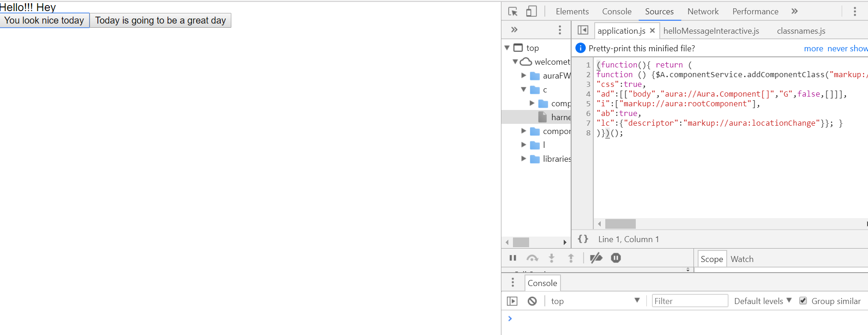868x335 pixels.
Task: Select the Watch debugger tab
Action: coord(742,259)
